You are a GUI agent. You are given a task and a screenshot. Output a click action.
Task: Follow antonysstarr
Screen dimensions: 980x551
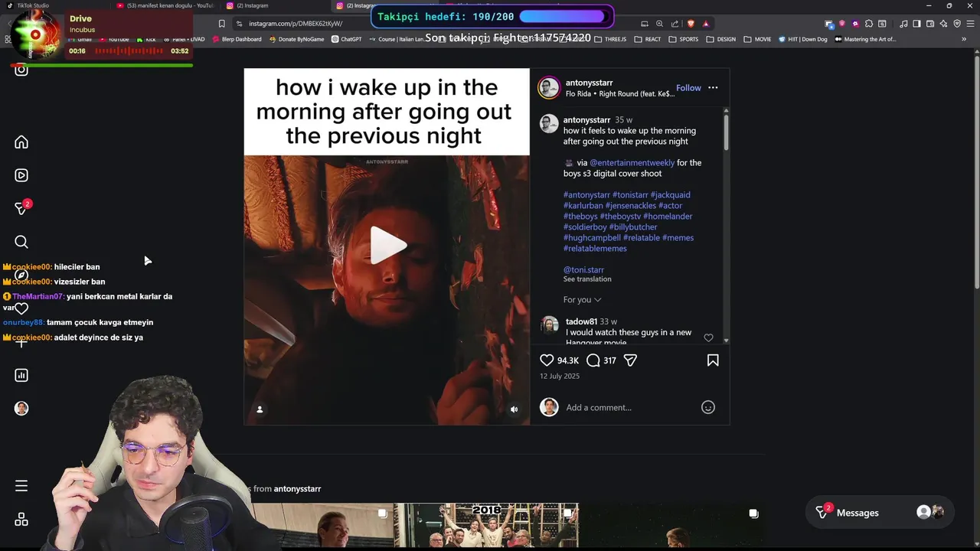tap(688, 88)
